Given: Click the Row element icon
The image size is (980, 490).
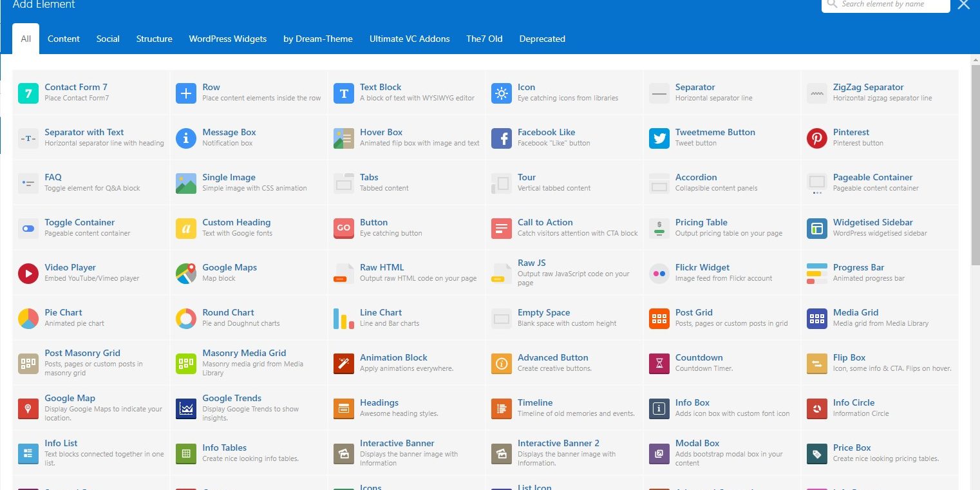Looking at the screenshot, I should point(185,92).
